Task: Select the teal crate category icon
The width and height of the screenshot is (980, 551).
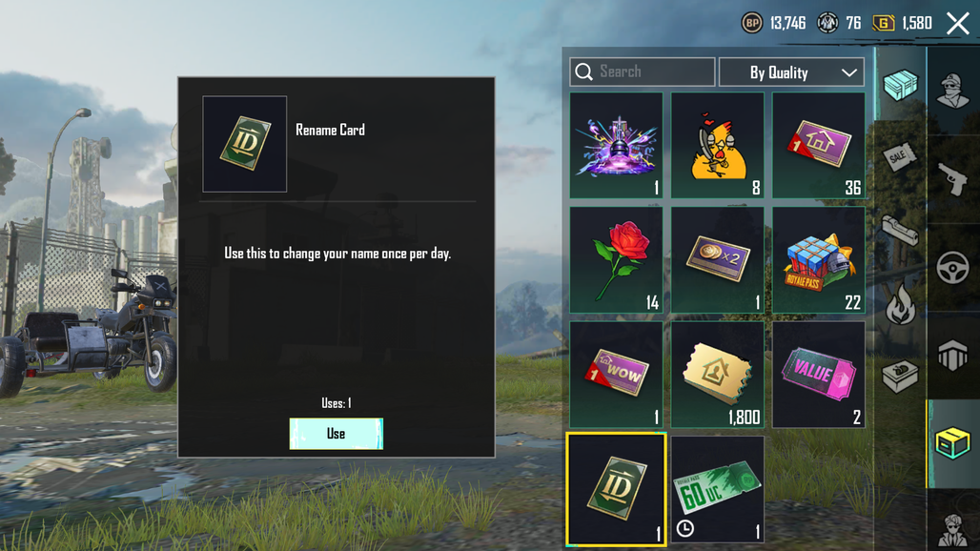Action: 901,84
